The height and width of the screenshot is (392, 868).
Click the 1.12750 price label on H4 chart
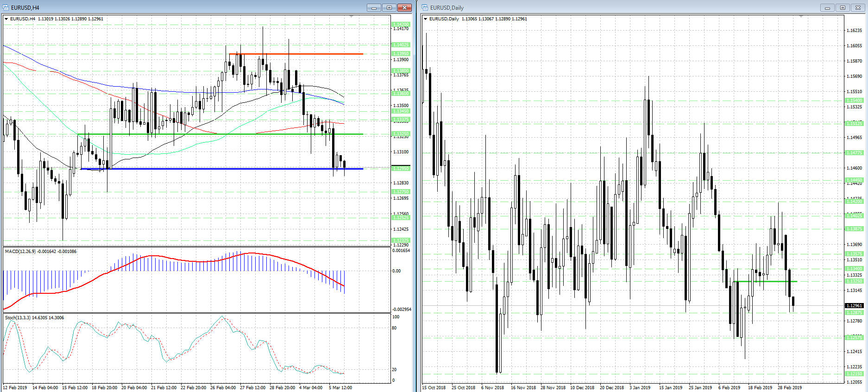[x=401, y=192]
